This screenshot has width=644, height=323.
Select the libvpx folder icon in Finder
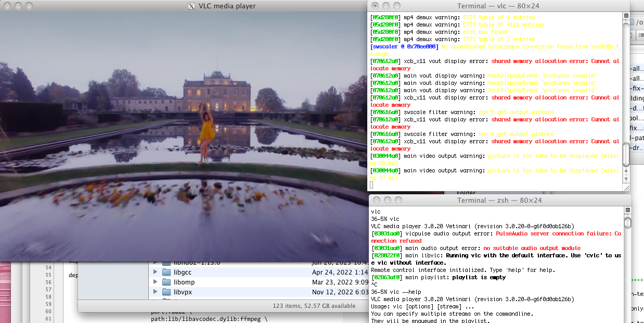[x=166, y=292]
